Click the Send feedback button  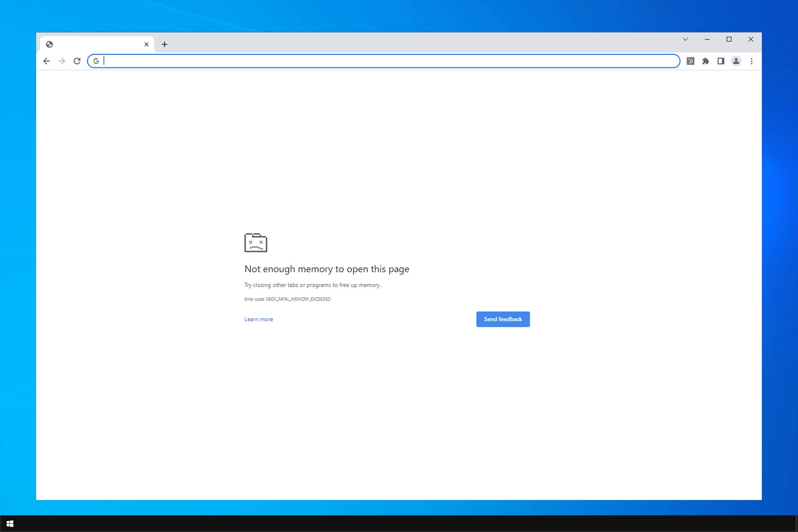click(503, 319)
